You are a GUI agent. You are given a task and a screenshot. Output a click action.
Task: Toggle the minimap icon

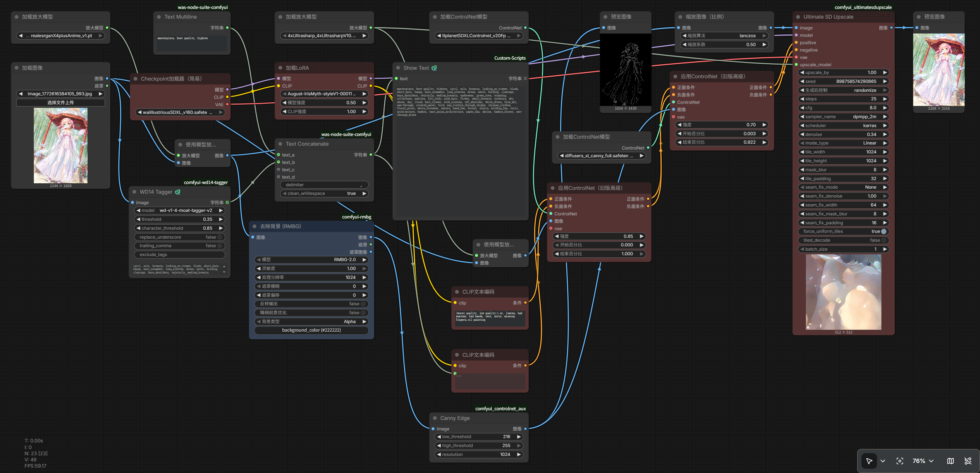coord(951,461)
